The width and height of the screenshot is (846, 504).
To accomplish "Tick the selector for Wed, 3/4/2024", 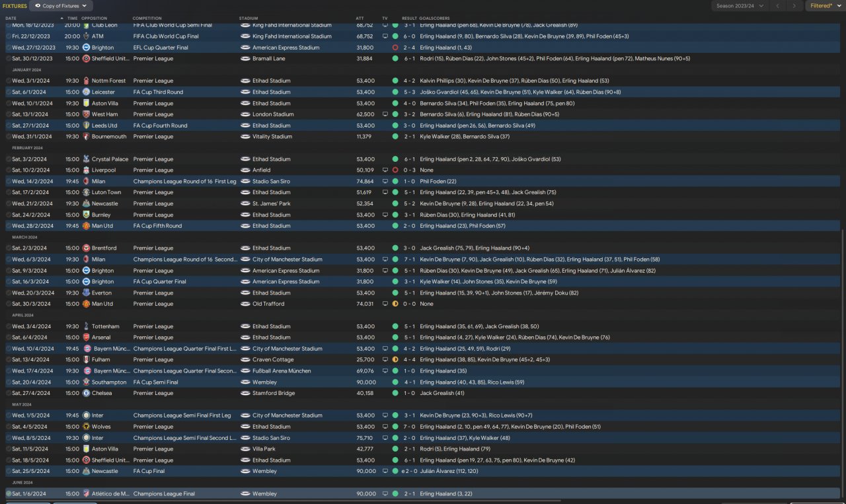I will (9, 326).
